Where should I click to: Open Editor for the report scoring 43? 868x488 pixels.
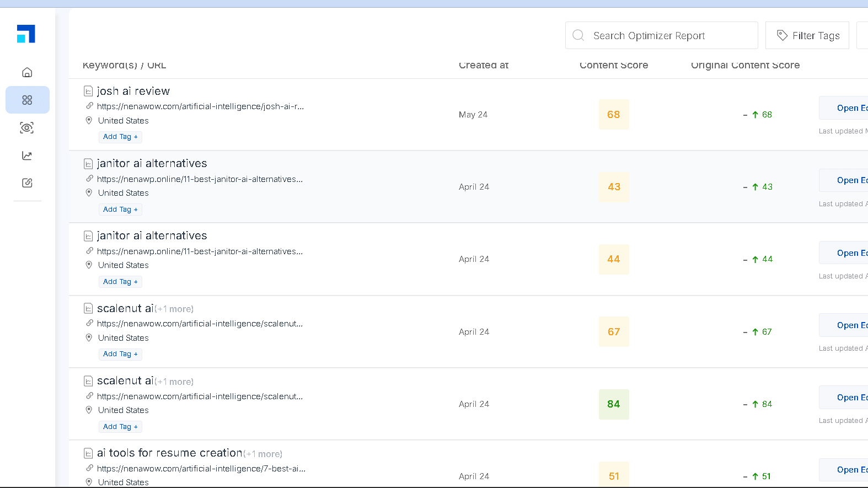(x=844, y=180)
